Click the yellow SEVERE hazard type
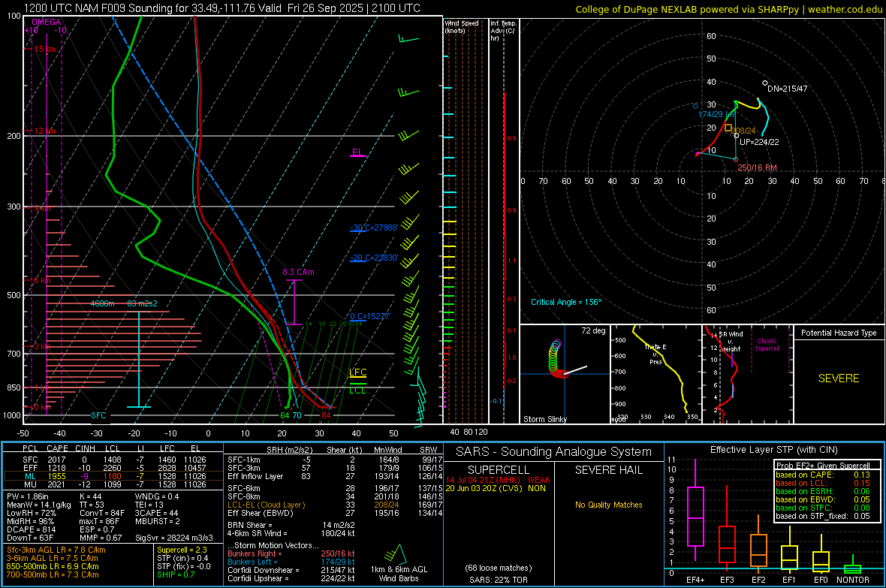Screen dimensions: 886x588 839,378
